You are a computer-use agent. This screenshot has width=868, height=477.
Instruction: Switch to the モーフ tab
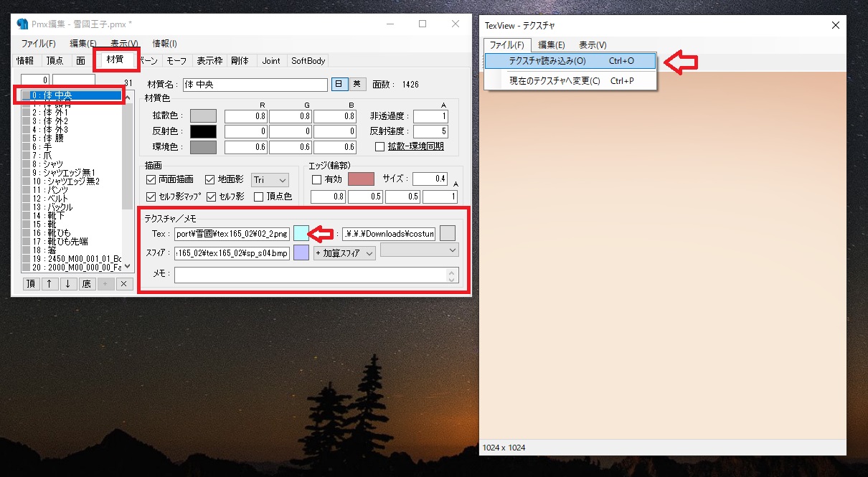(176, 61)
